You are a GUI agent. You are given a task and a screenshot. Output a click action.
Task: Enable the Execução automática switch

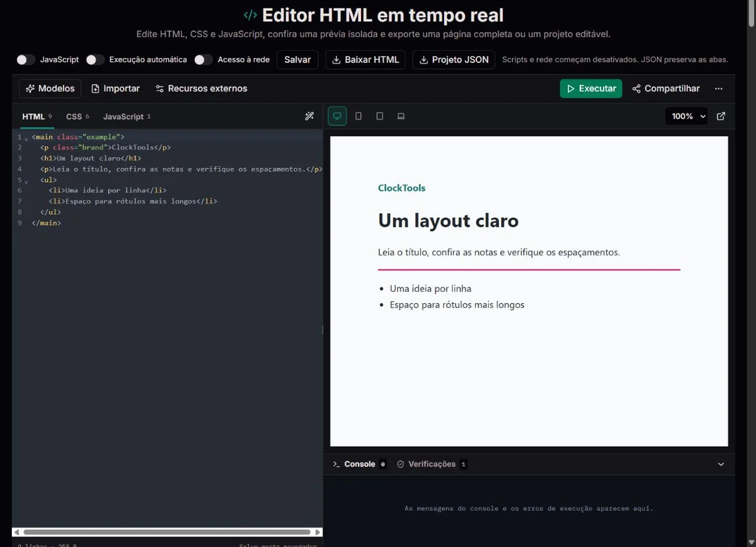click(95, 60)
